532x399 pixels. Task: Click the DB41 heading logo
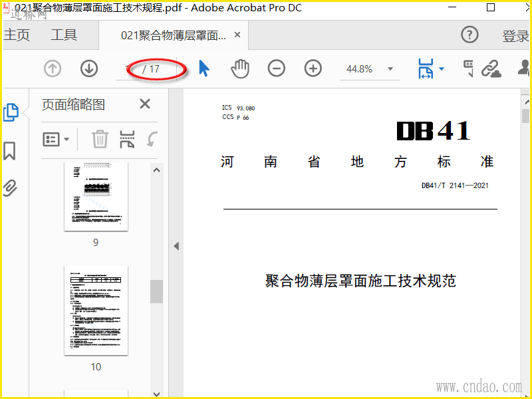[x=434, y=131]
